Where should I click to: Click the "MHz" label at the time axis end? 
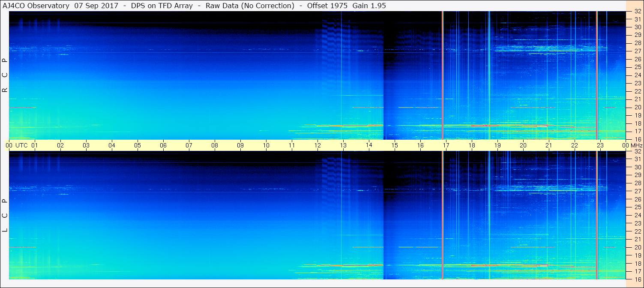point(637,146)
